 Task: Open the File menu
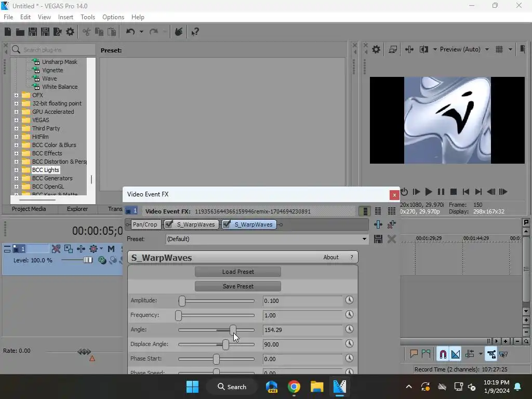click(8, 17)
